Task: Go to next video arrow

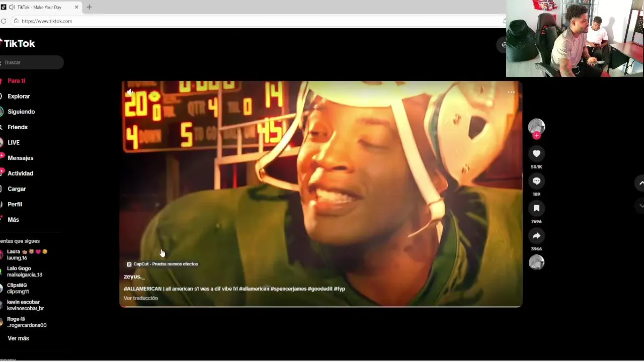Action: (640, 206)
